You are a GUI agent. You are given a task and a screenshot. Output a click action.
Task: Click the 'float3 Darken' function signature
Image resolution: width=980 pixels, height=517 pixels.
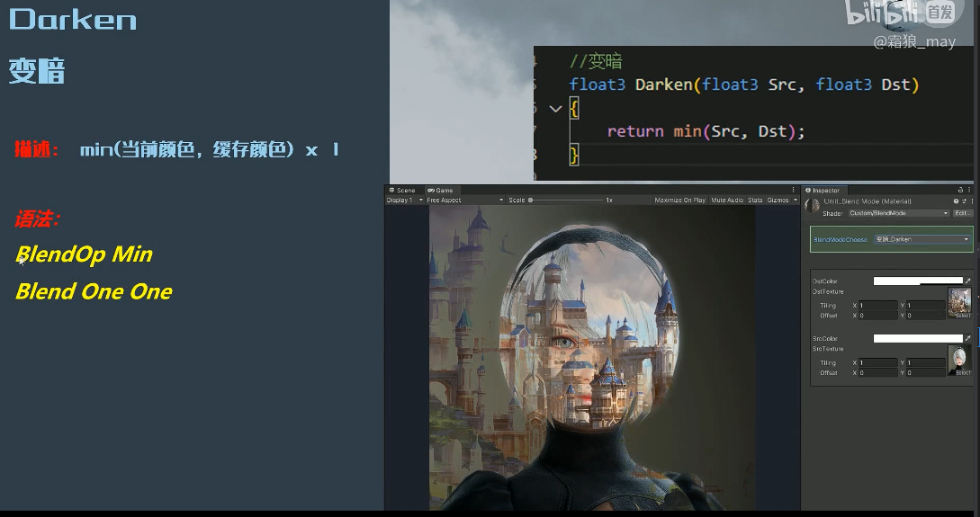click(743, 85)
